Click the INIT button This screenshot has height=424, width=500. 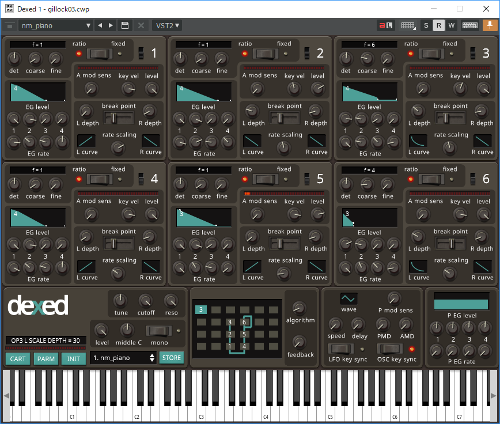click(x=74, y=359)
